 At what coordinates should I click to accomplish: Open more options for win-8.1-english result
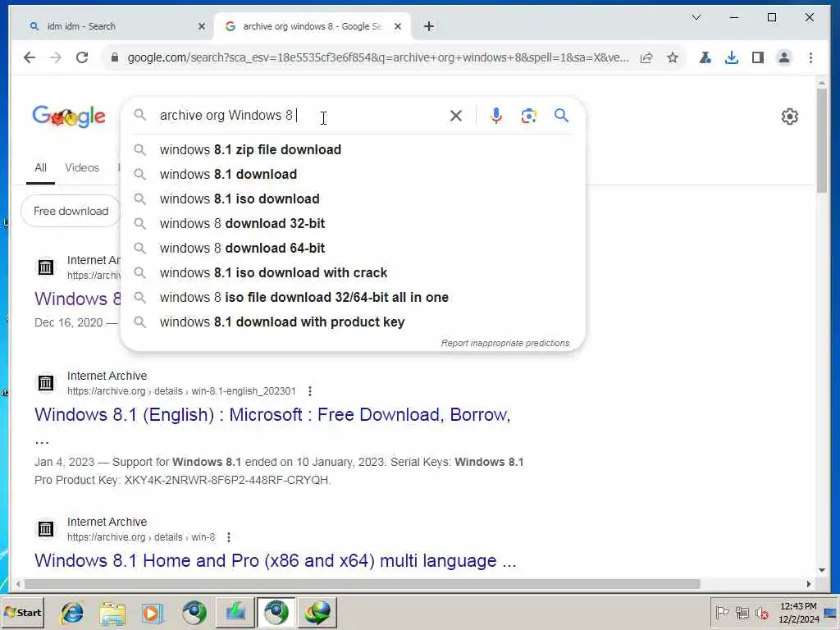309,391
